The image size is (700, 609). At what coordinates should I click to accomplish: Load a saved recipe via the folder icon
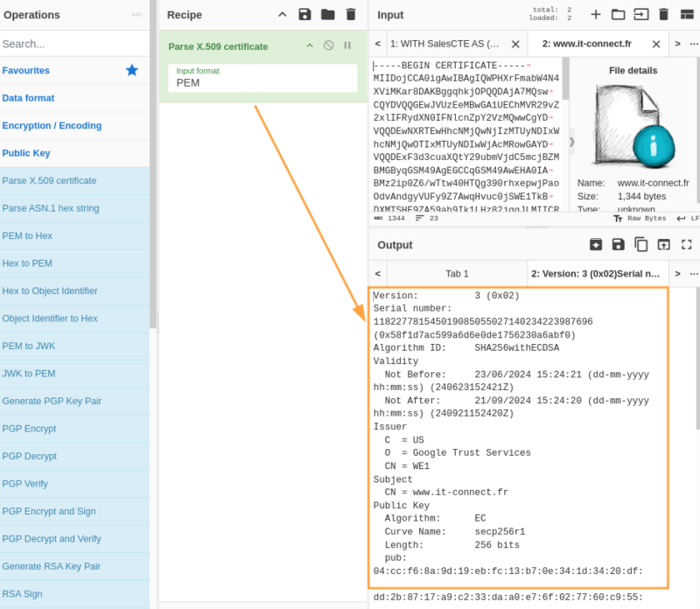point(328,15)
